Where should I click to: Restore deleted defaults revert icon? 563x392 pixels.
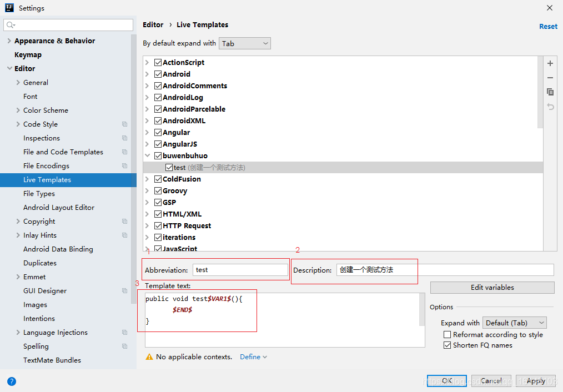click(550, 107)
